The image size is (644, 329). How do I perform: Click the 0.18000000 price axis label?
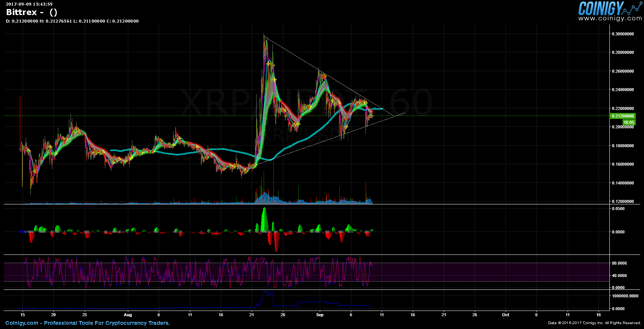click(x=623, y=146)
